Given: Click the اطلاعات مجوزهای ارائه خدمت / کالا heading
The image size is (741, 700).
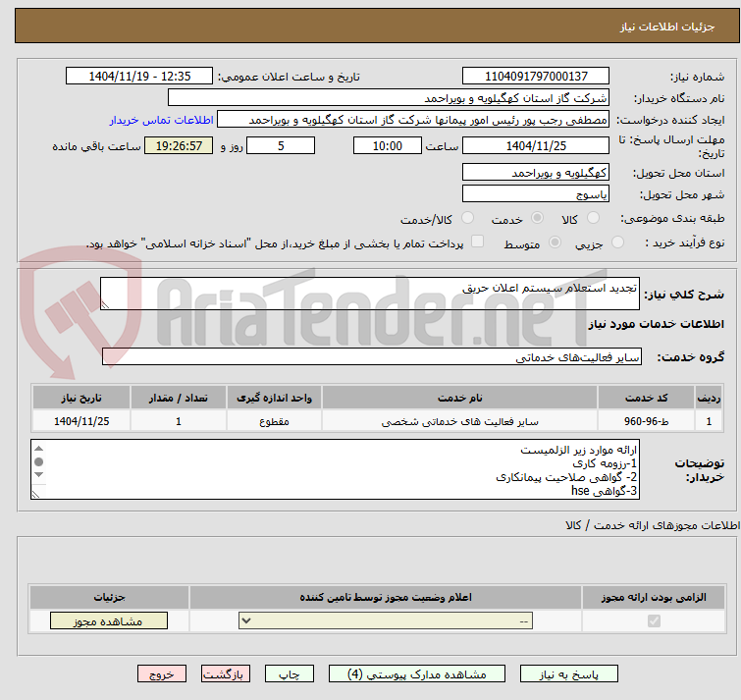Looking at the screenshot, I should pos(652,525).
